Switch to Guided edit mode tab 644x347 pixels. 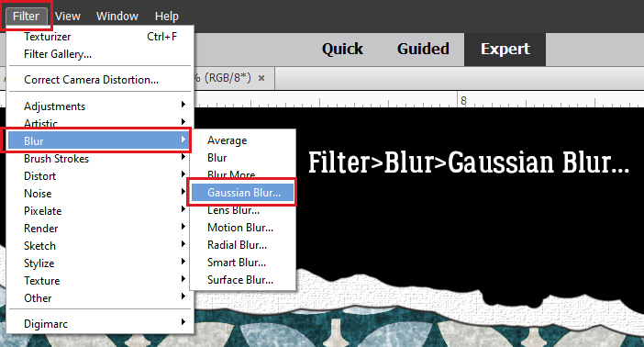pyautogui.click(x=423, y=49)
